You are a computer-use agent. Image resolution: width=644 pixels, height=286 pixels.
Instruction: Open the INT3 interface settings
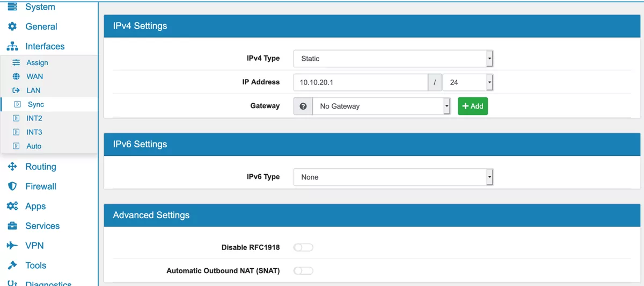[34, 132]
